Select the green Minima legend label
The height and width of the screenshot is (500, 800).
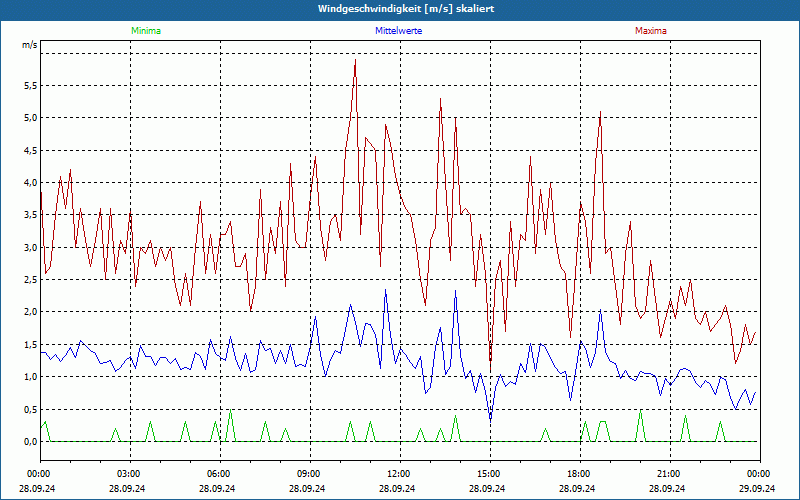(x=146, y=31)
